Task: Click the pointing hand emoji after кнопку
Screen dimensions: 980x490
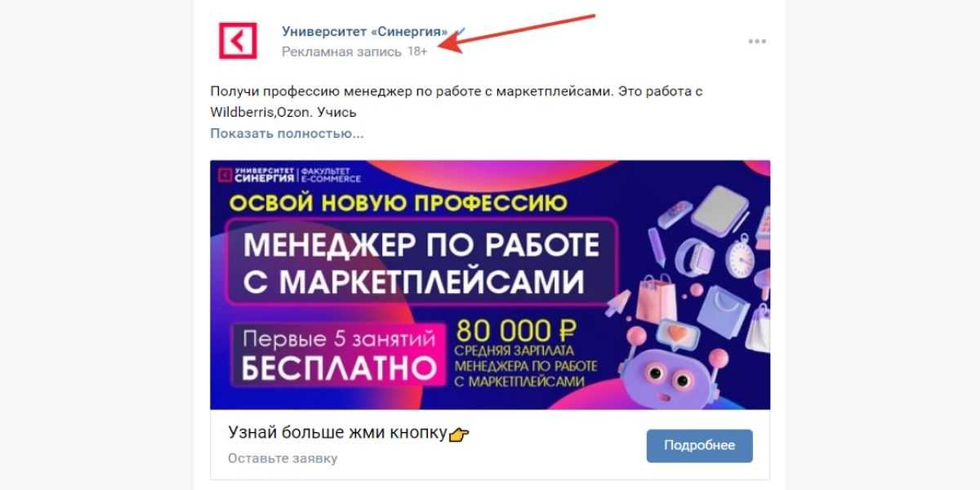Action: click(460, 434)
